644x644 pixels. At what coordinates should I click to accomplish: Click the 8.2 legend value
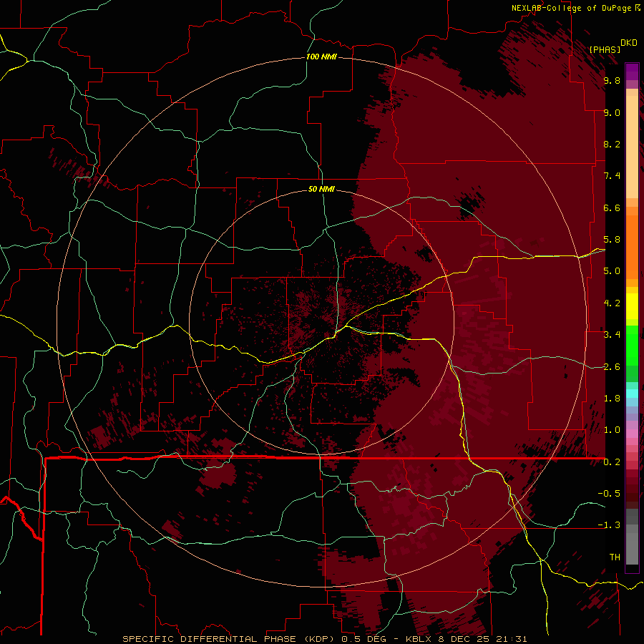(x=612, y=144)
